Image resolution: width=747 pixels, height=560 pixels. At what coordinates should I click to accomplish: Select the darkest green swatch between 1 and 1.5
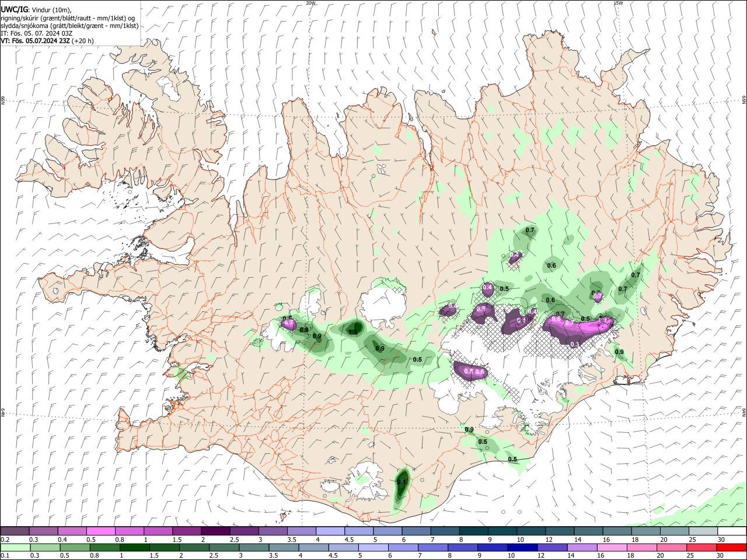point(134,547)
